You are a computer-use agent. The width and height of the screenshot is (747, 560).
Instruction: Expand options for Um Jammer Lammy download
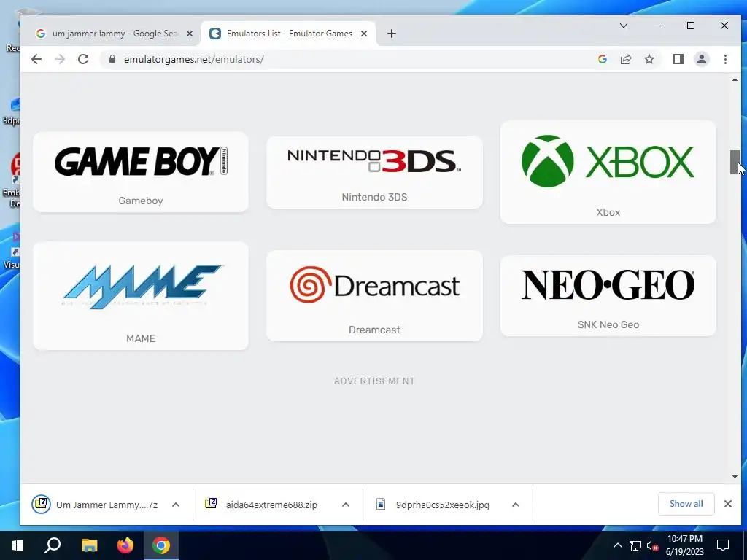176,505
